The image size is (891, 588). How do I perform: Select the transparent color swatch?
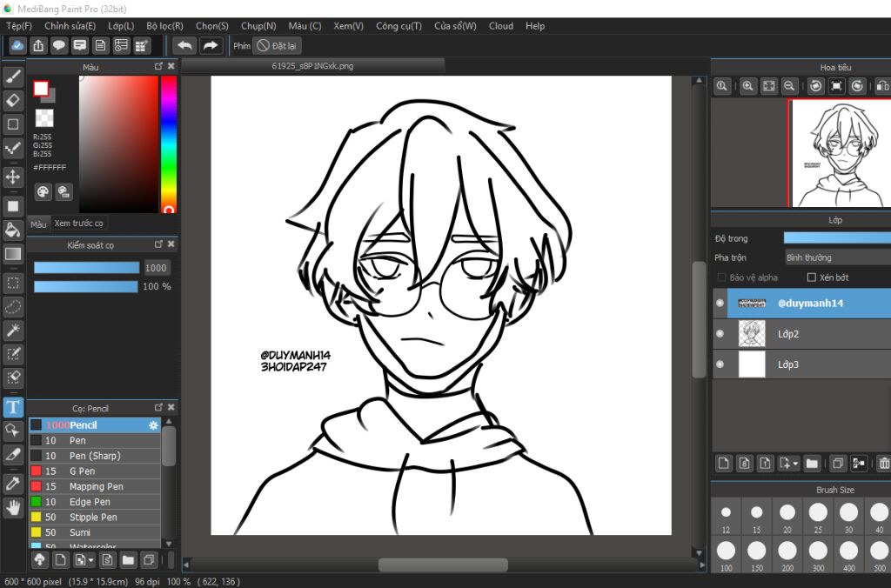click(x=44, y=117)
